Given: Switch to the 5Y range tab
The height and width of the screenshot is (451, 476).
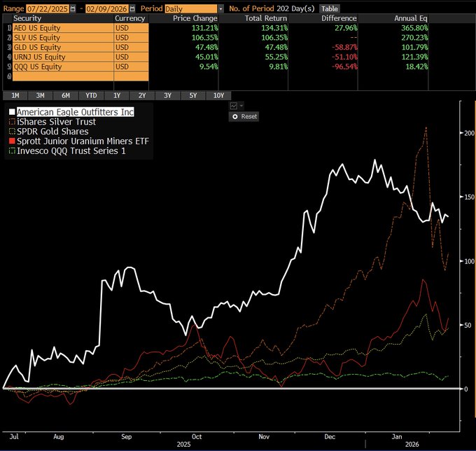Looking at the screenshot, I should (193, 95).
